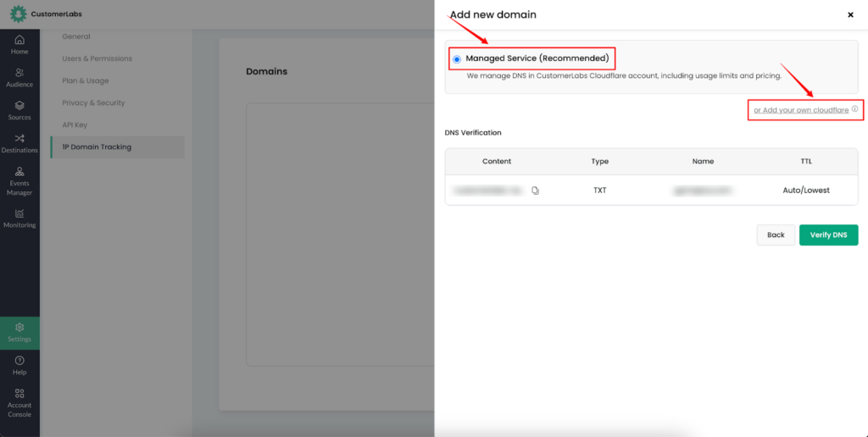The image size is (868, 437).
Task: Click the managed DNS description text
Action: point(624,76)
